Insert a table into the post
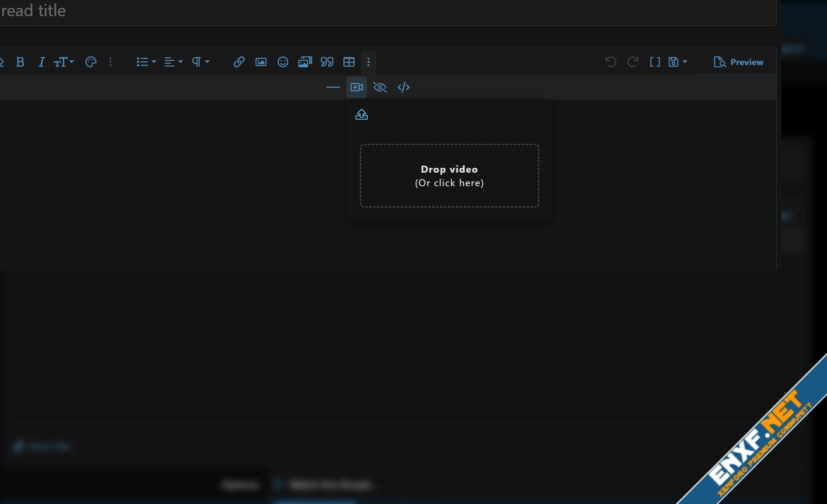 tap(349, 62)
